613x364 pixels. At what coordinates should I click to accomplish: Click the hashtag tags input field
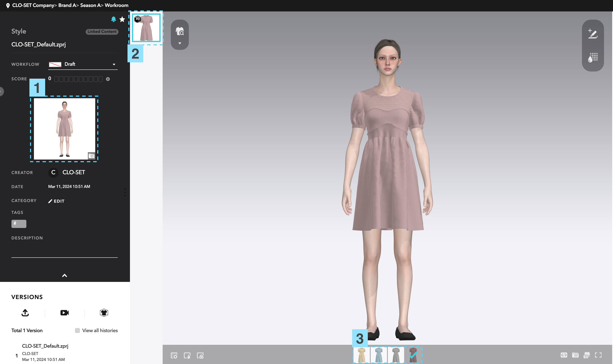pyautogui.click(x=19, y=224)
